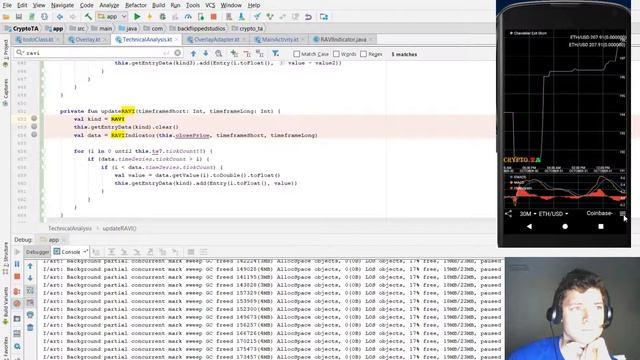Click the Debug app bug icon in the toolbar
This screenshot has height=360, width=640.
pos(162,17)
